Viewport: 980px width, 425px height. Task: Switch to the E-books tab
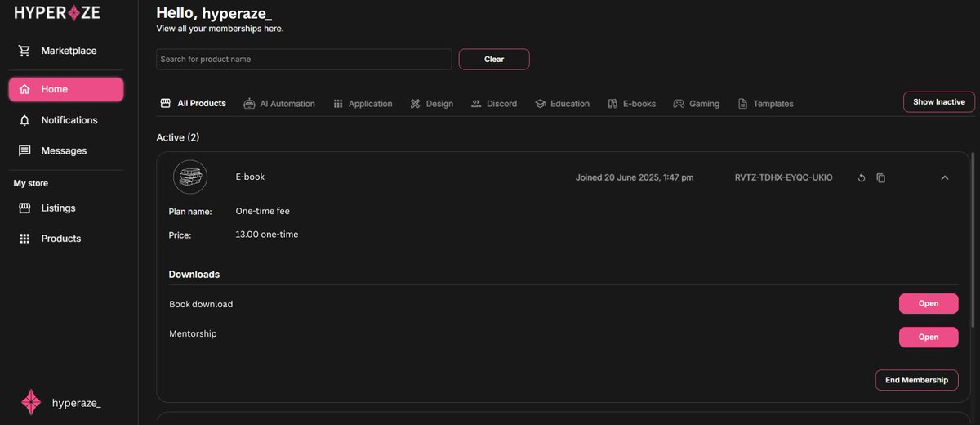(x=631, y=104)
